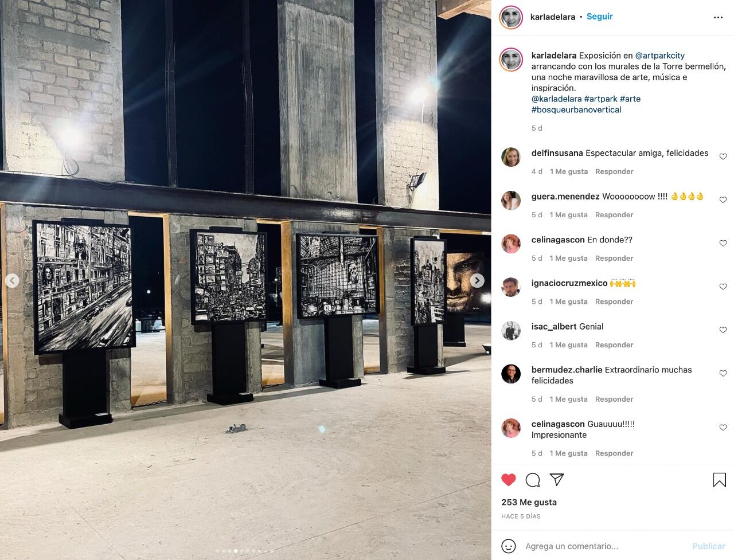Reply to celinagascon's 'En donde??' comment
This screenshot has height=560, width=734.
pos(614,258)
